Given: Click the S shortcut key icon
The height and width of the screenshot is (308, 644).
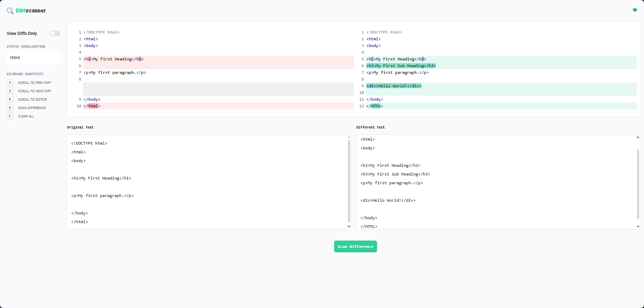Looking at the screenshot, I should (10, 108).
